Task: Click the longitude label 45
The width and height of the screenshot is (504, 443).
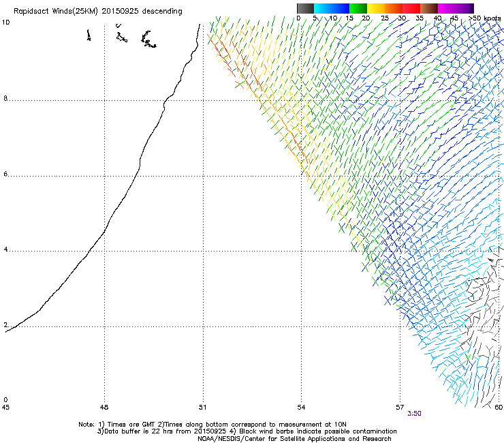Action: click(x=5, y=408)
